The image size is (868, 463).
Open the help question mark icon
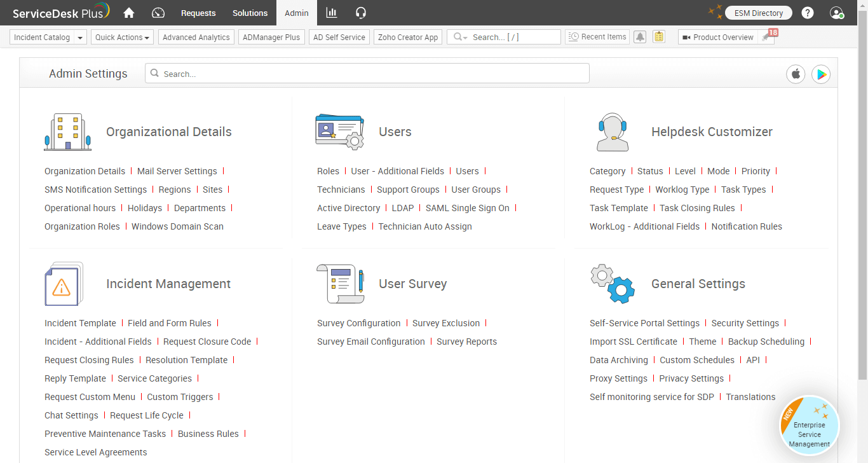pos(808,13)
